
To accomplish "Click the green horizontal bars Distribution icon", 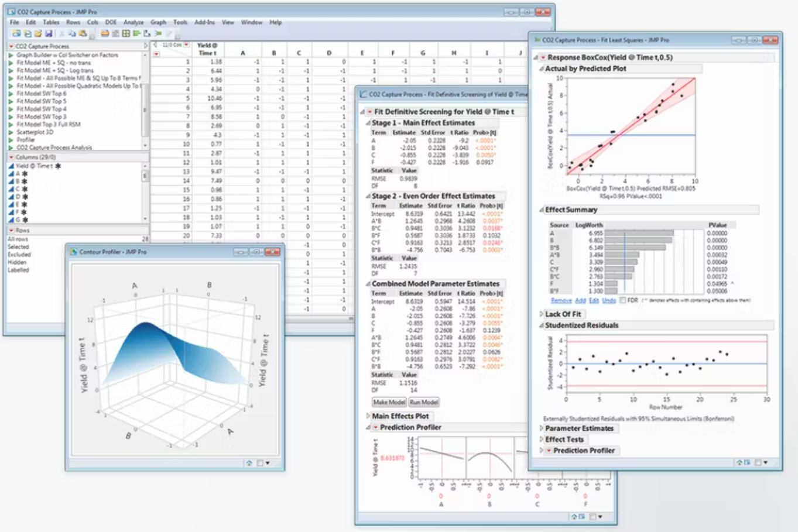I will click(136, 33).
